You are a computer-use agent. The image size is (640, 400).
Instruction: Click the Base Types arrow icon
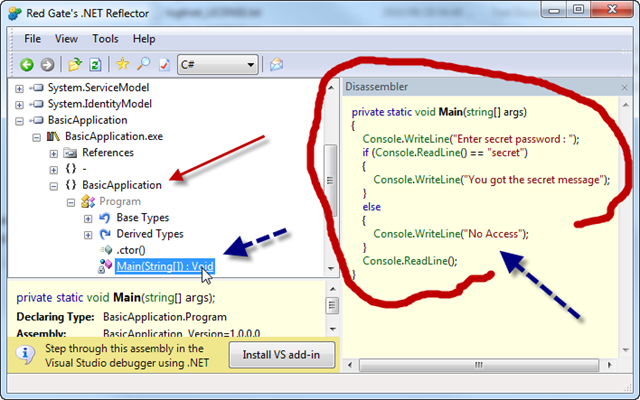coord(105,218)
